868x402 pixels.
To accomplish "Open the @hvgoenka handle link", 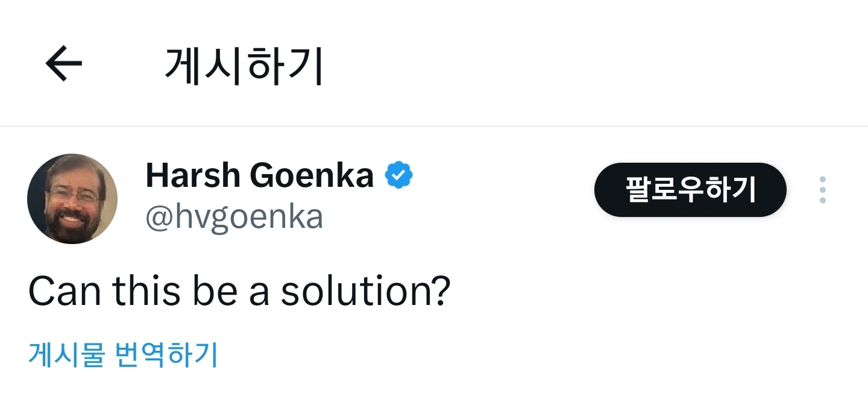I will coord(234,216).
